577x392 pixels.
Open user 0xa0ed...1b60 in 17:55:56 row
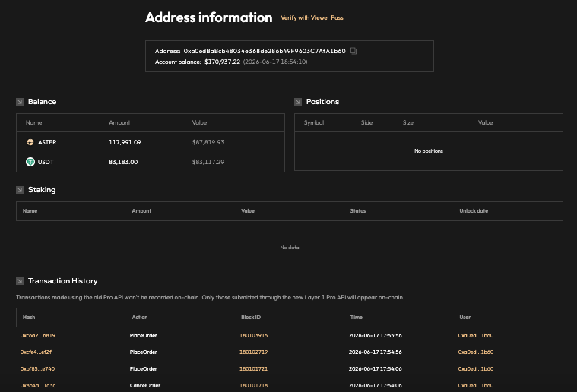[476, 335]
